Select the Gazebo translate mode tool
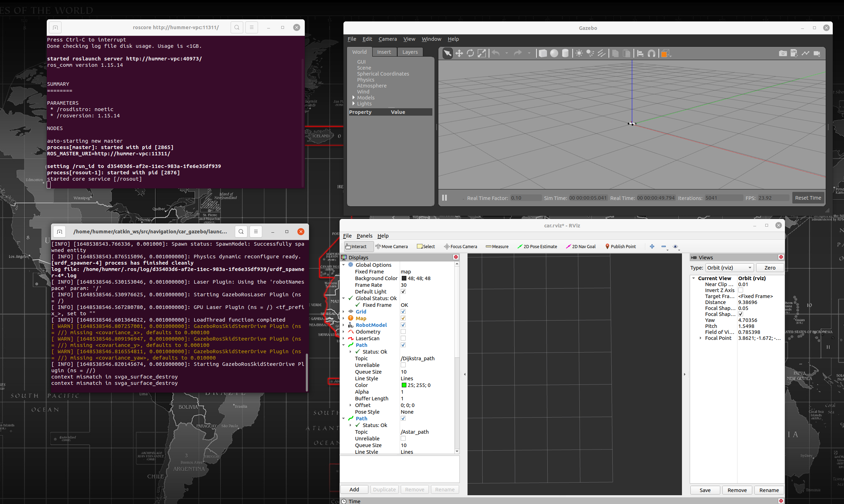 click(459, 53)
